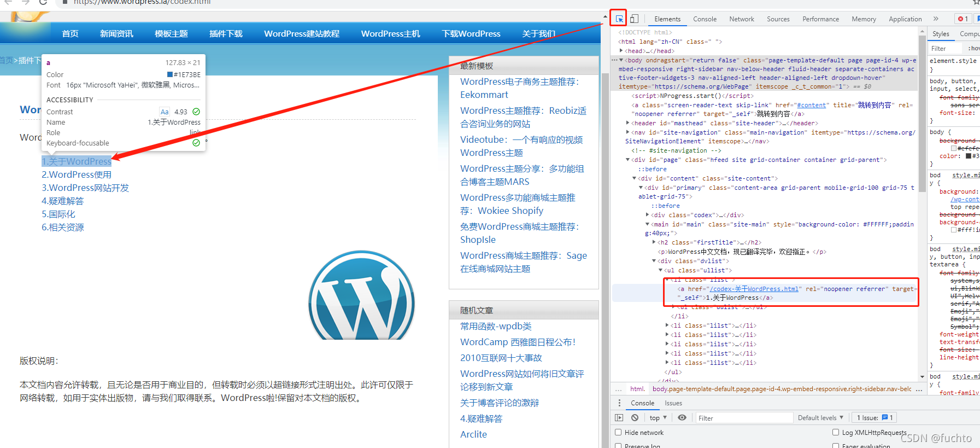The image size is (980, 448).
Task: Open the Issues drawer tab
Action: 673,403
